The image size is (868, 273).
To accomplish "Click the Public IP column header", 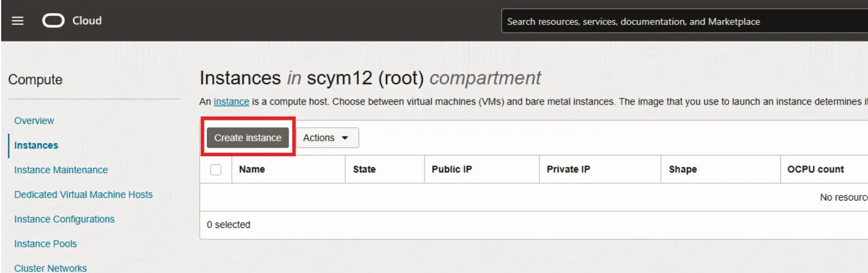I will pyautogui.click(x=452, y=169).
